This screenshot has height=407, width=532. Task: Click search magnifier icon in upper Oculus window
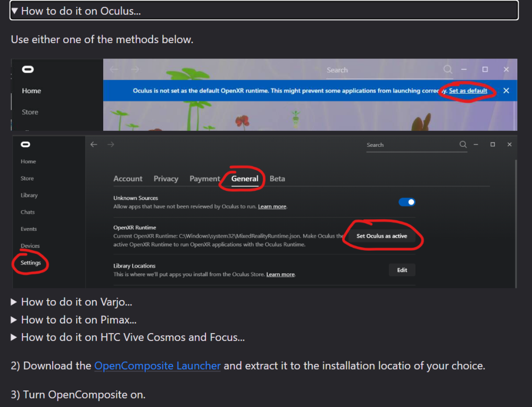click(447, 69)
